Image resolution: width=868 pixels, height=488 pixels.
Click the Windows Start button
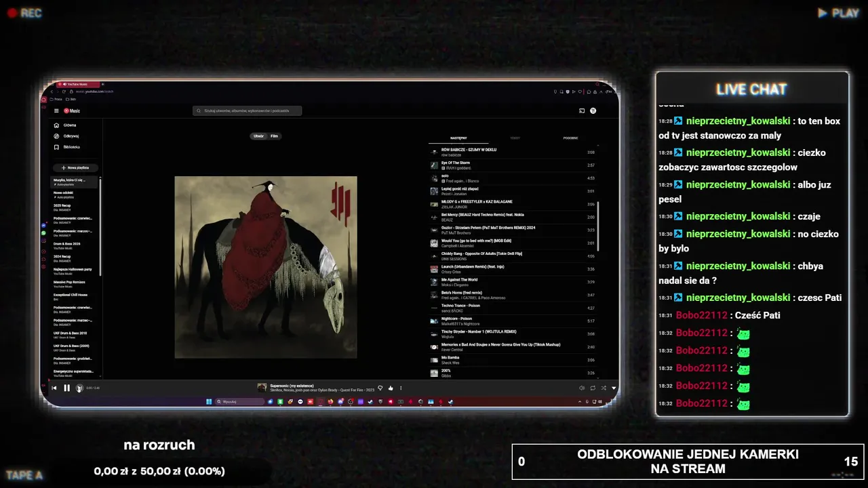click(x=209, y=401)
